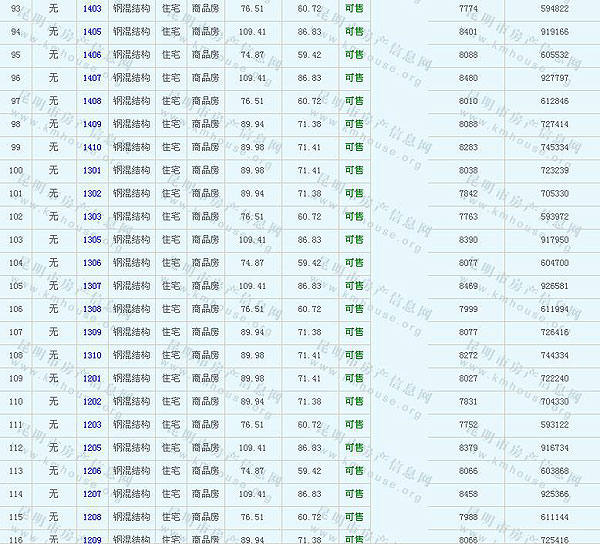Open unit 1305 link
Screen dimensions: 600x544
point(92,239)
